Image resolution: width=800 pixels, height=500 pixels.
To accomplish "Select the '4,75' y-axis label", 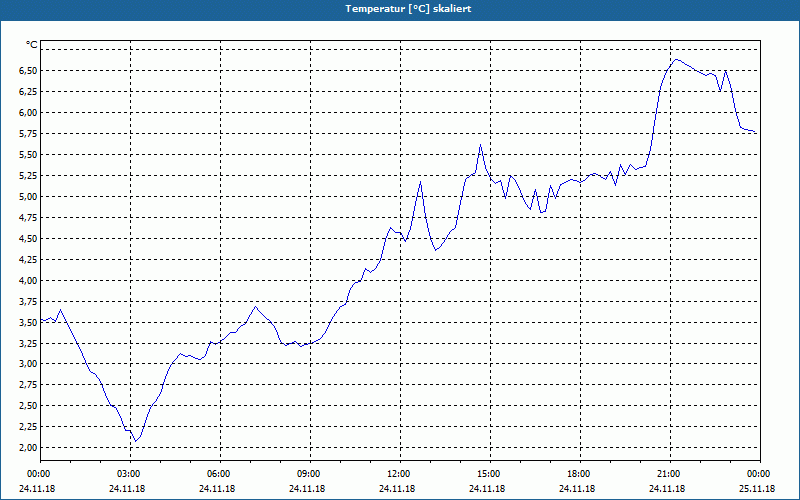I will point(28,217).
